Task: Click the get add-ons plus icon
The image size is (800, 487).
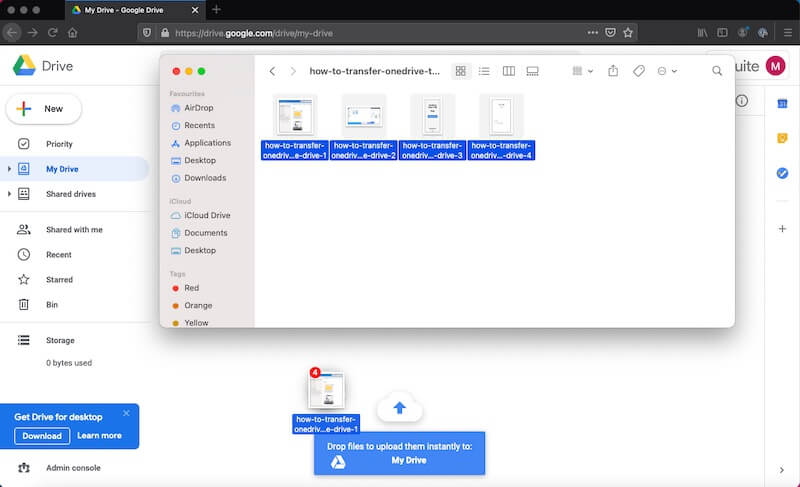Action: [x=782, y=228]
